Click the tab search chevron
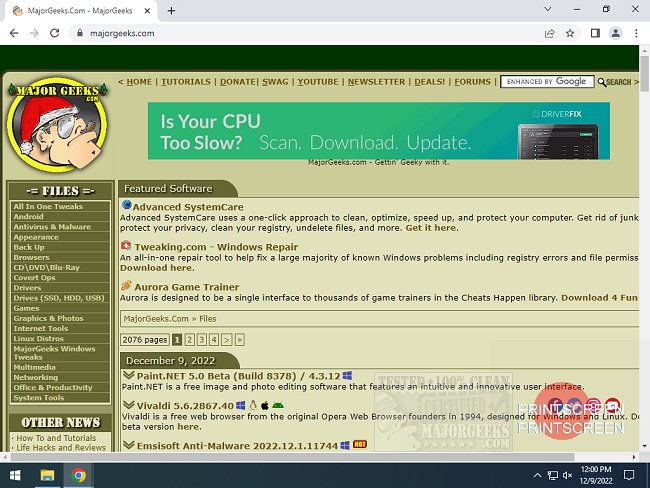Viewport: 650px width, 488px height. pyautogui.click(x=548, y=9)
